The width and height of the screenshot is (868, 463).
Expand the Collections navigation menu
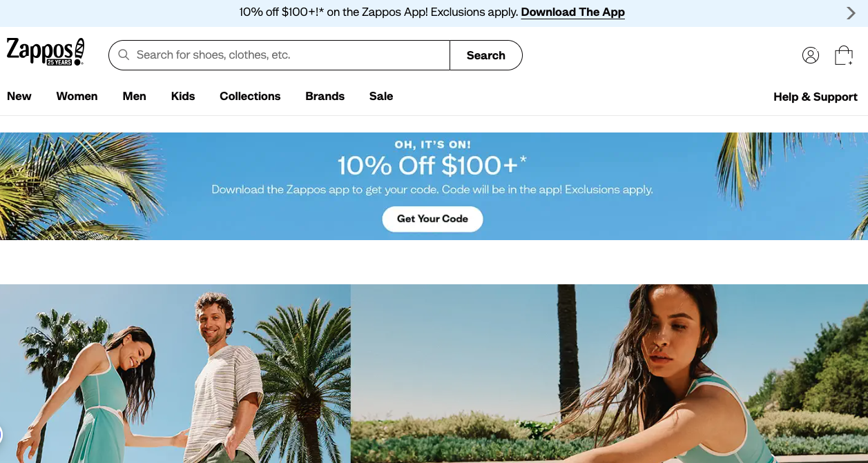pyautogui.click(x=250, y=97)
